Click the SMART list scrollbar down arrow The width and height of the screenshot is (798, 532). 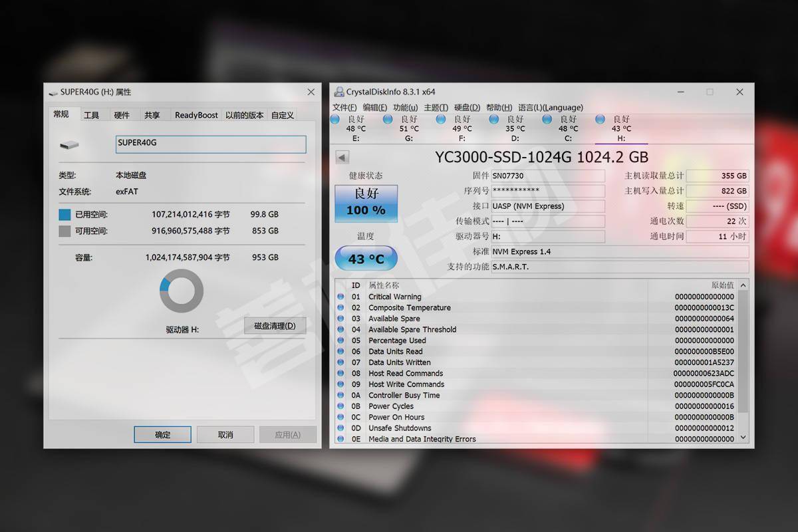[743, 438]
